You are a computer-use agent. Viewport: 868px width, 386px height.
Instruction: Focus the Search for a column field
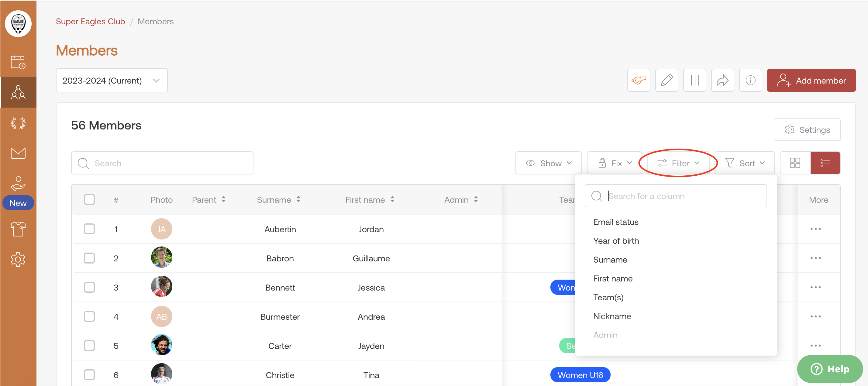click(x=676, y=196)
